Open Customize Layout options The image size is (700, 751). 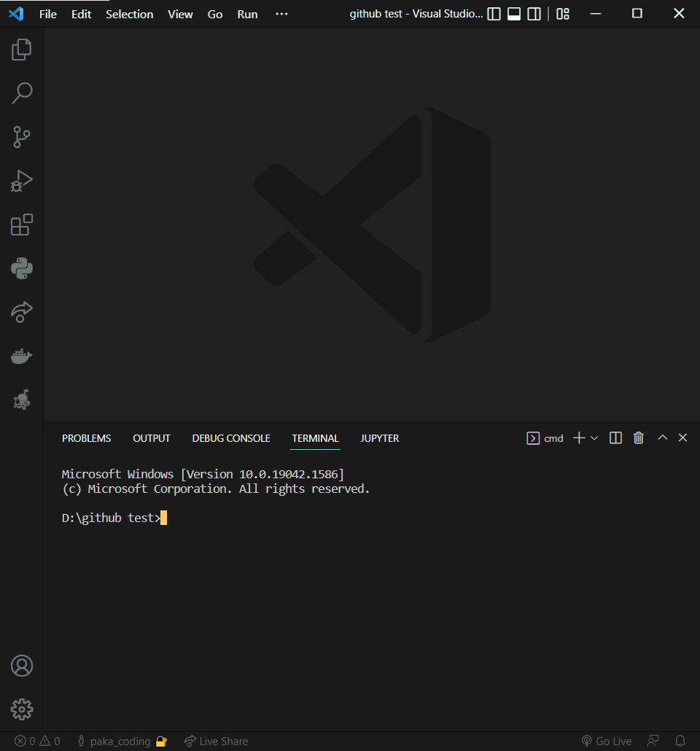pyautogui.click(x=563, y=14)
